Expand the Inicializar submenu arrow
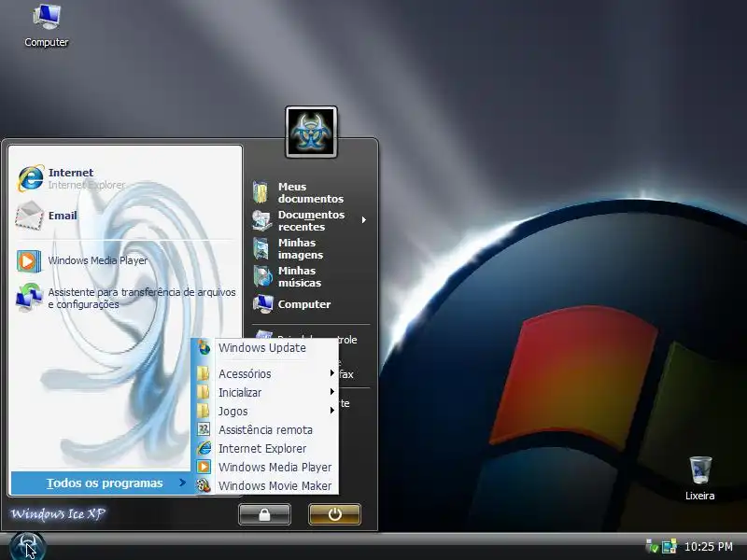Viewport: 747px width, 560px height. coord(332,392)
